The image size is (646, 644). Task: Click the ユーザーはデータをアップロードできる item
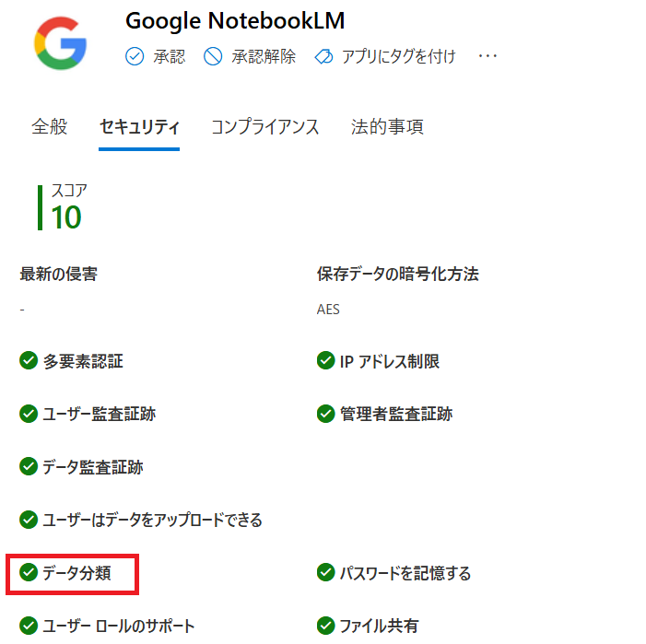pyautogui.click(x=152, y=521)
